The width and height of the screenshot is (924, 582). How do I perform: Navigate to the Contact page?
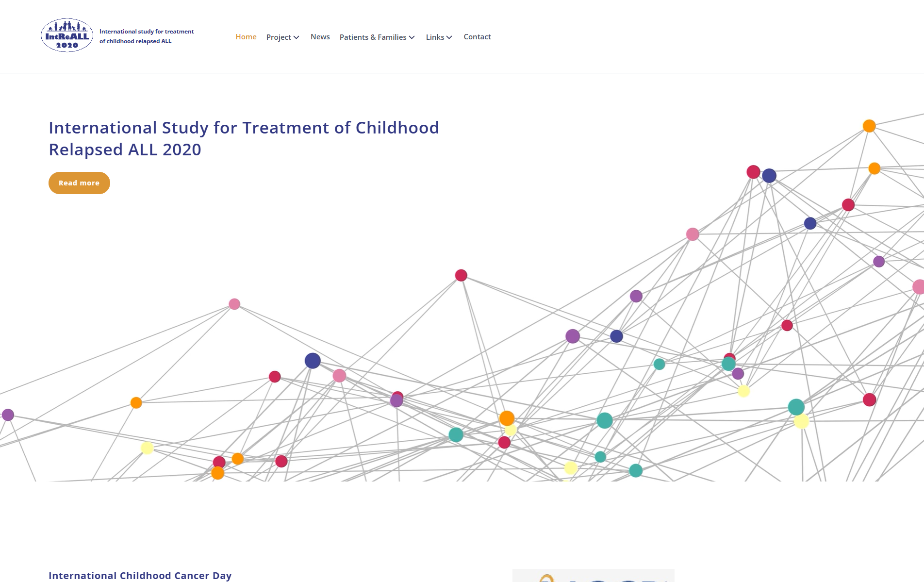(x=477, y=37)
